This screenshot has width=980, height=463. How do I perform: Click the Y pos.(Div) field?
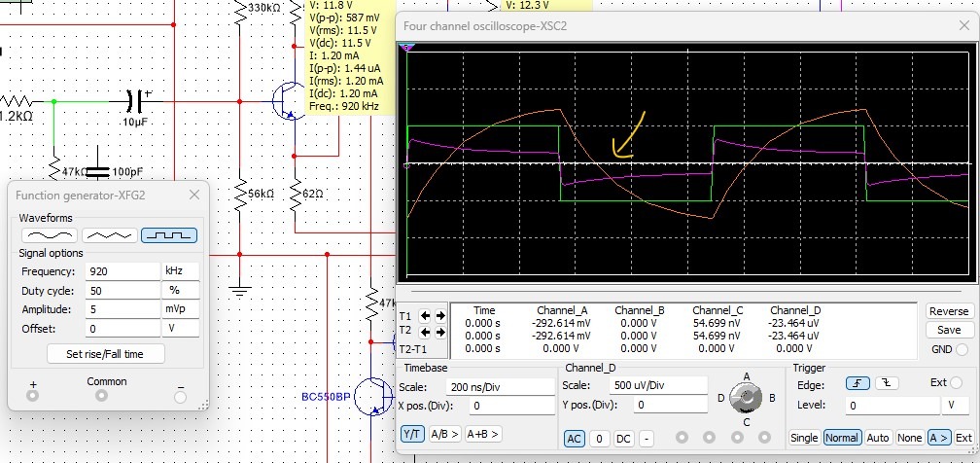[669, 405]
